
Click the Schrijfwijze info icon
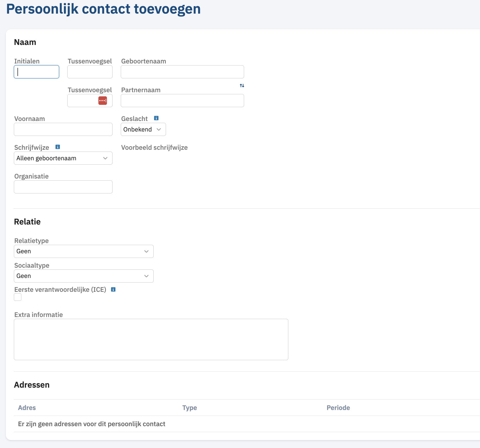[x=58, y=147]
